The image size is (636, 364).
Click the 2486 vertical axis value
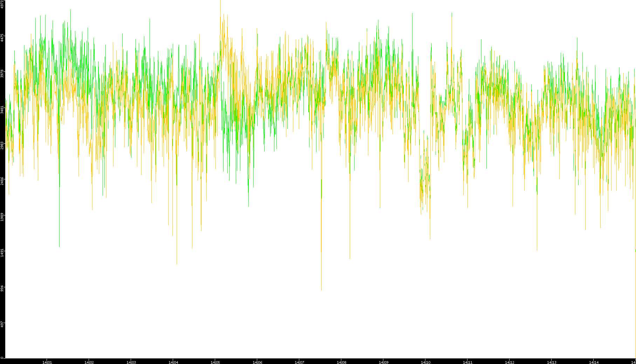pos(2,181)
